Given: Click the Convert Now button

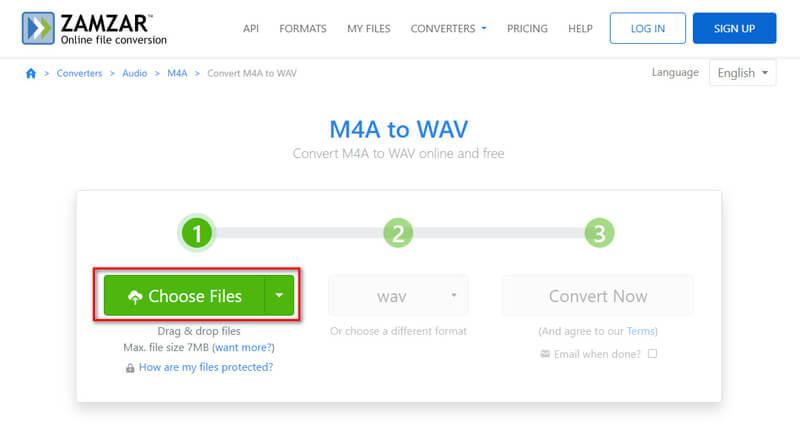Looking at the screenshot, I should click(598, 296).
